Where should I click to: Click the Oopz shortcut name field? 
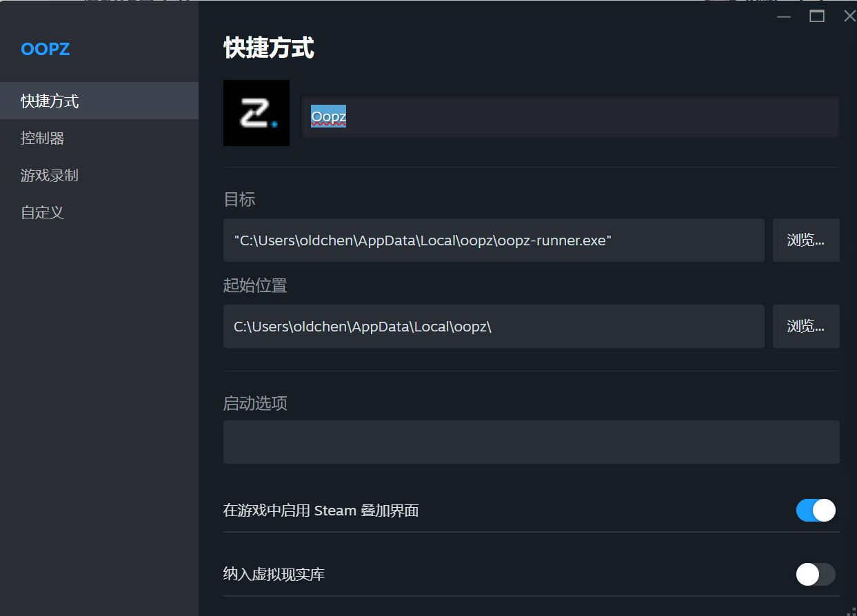click(x=570, y=117)
